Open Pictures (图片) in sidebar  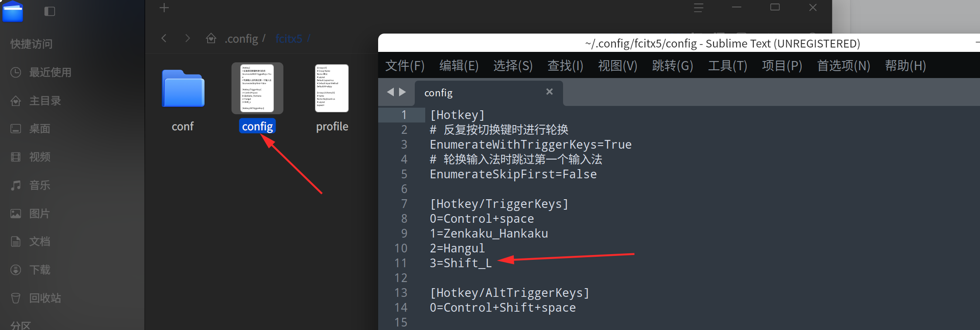click(x=31, y=214)
